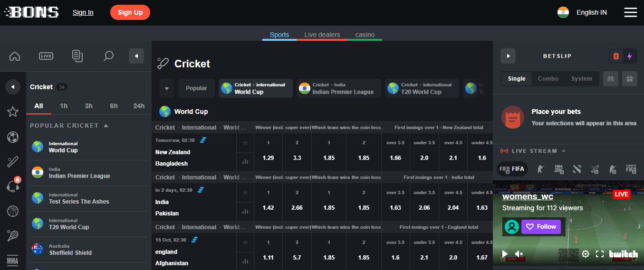The image size is (644, 270).
Task: Open the LIVE events icon
Action: [46, 56]
